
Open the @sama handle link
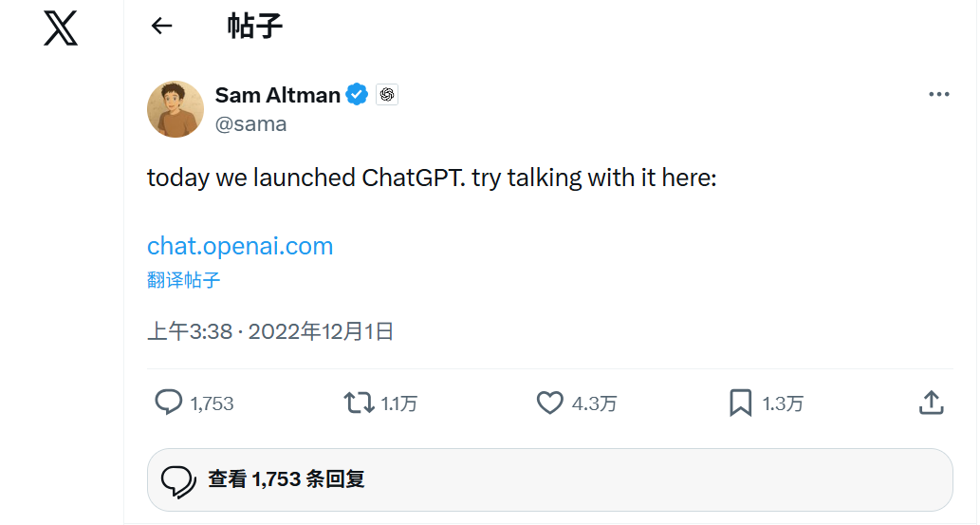(250, 124)
